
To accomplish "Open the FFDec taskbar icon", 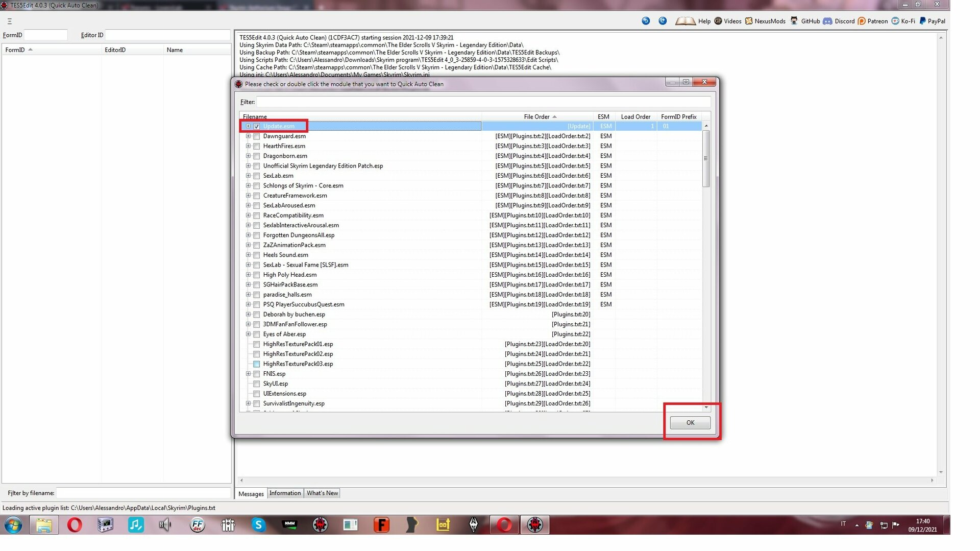I will [198, 525].
